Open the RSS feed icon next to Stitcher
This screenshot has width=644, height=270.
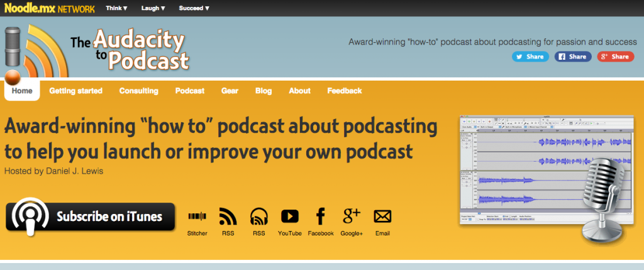pos(228,217)
